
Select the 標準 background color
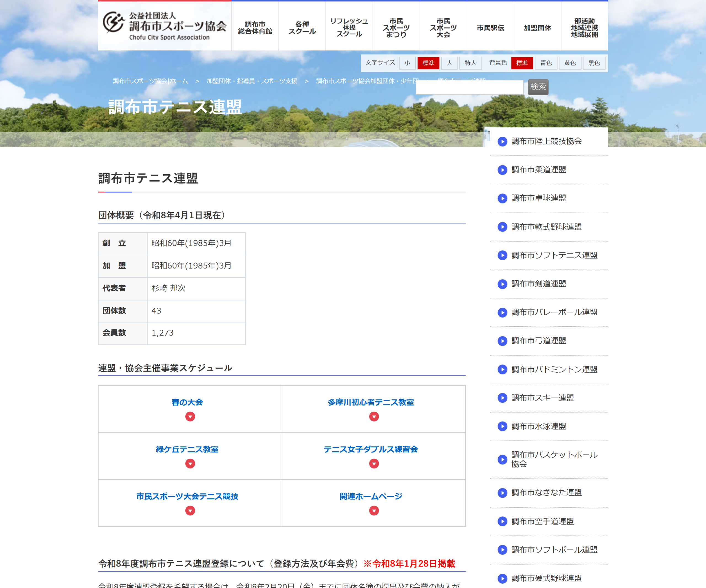click(522, 63)
